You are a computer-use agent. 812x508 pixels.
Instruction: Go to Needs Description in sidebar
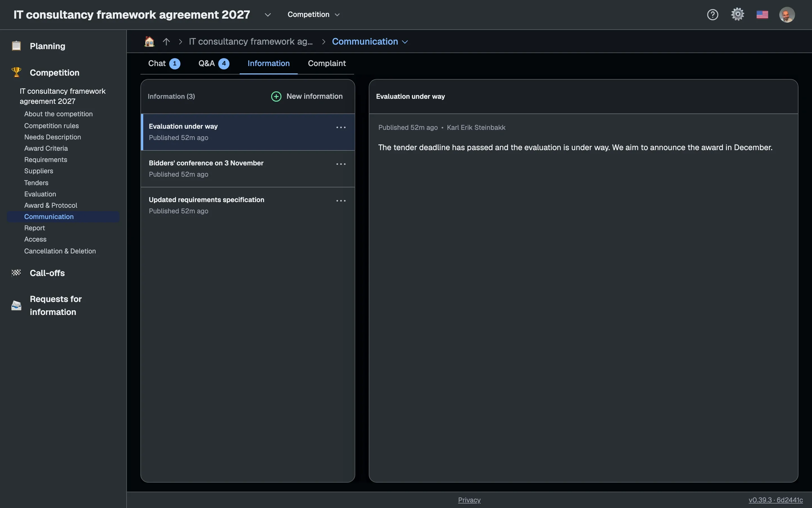tap(52, 137)
